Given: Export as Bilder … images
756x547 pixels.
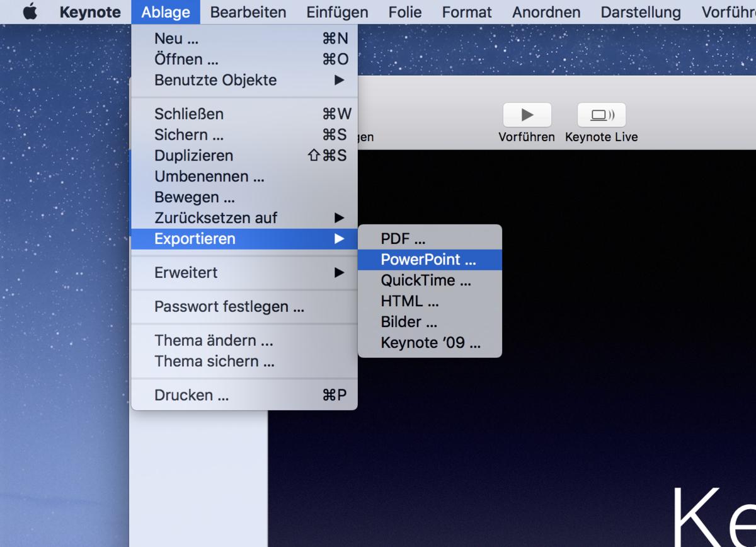Looking at the screenshot, I should tap(430, 322).
